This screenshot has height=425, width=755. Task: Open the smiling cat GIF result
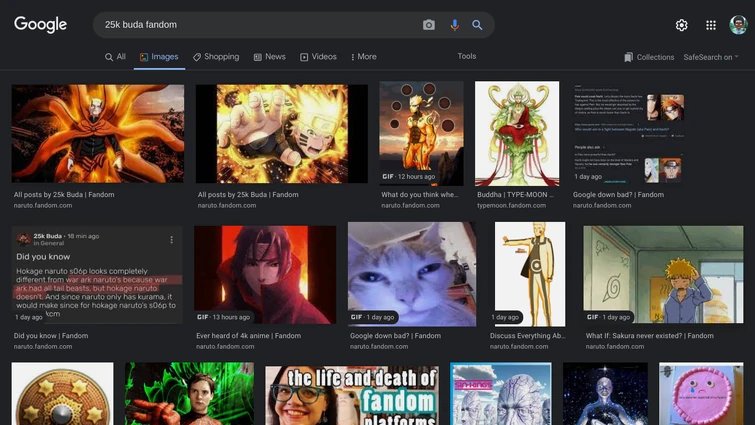coord(412,274)
